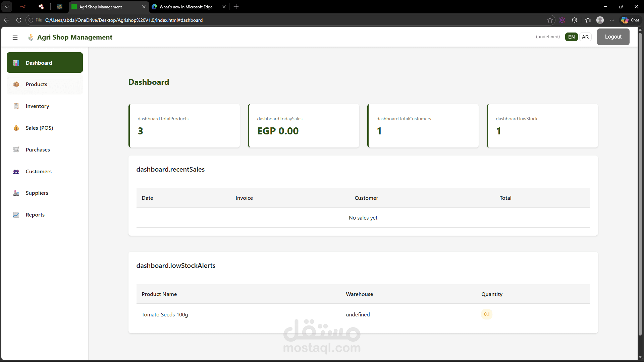Switch language to AR
This screenshot has height=362, width=644.
586,37
